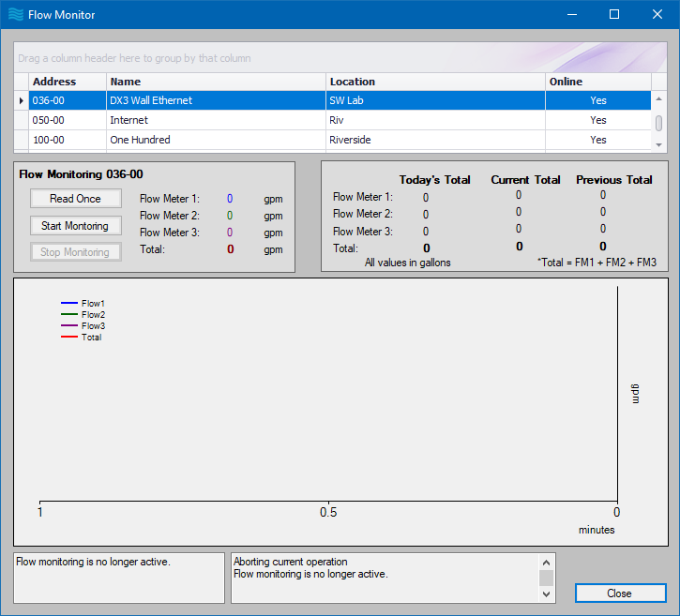Close the Flow Monitor dialog with Close button

pyautogui.click(x=620, y=593)
